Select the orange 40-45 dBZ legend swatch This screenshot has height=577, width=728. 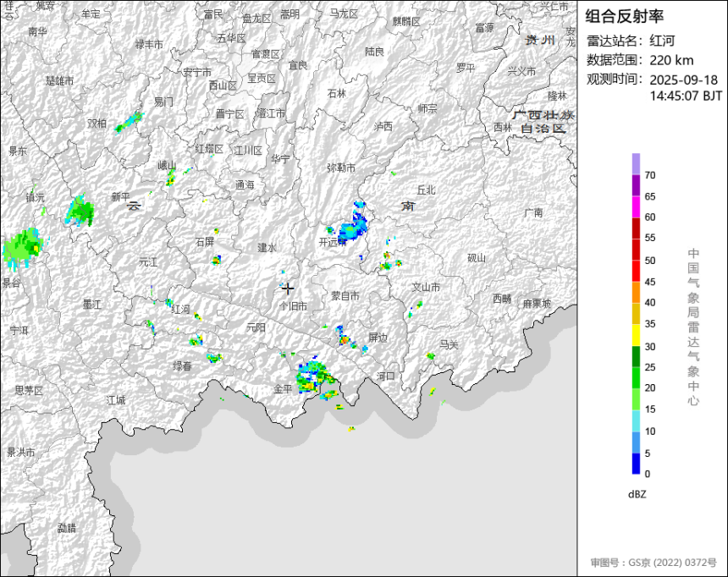coord(636,293)
